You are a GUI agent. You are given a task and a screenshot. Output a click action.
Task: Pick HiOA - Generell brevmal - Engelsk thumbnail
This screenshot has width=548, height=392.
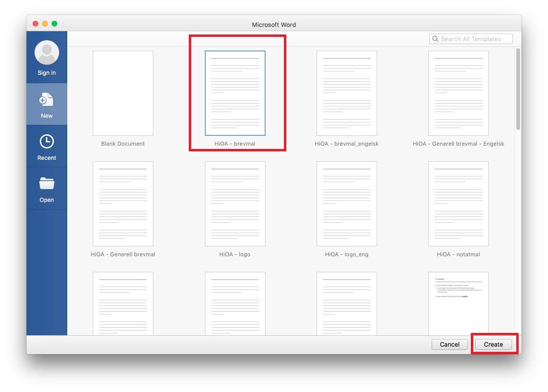pyautogui.click(x=458, y=93)
